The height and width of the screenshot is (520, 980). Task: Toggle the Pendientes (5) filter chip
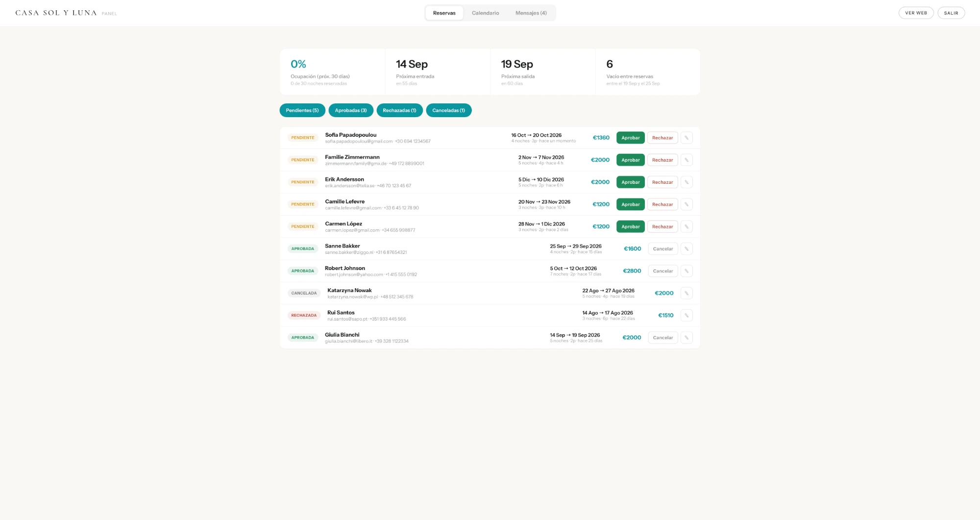pyautogui.click(x=302, y=110)
